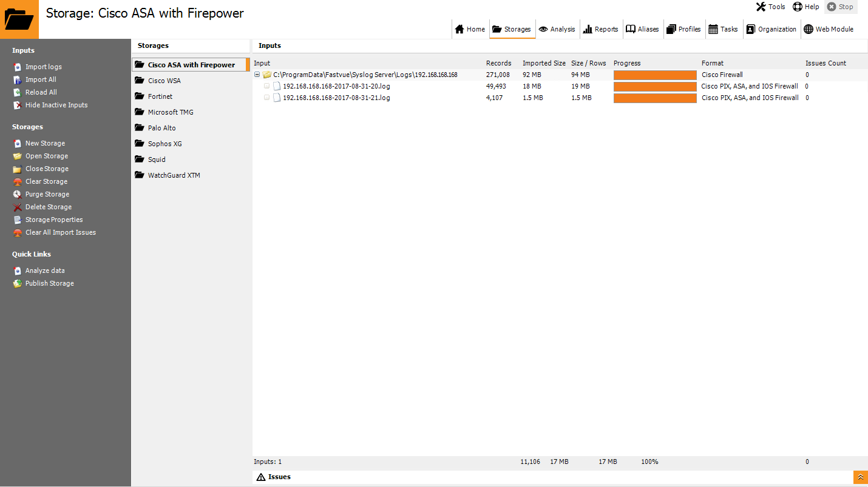Click the 2017-08-31-21.log file icon
Image resolution: width=868 pixels, height=487 pixels.
tap(277, 98)
